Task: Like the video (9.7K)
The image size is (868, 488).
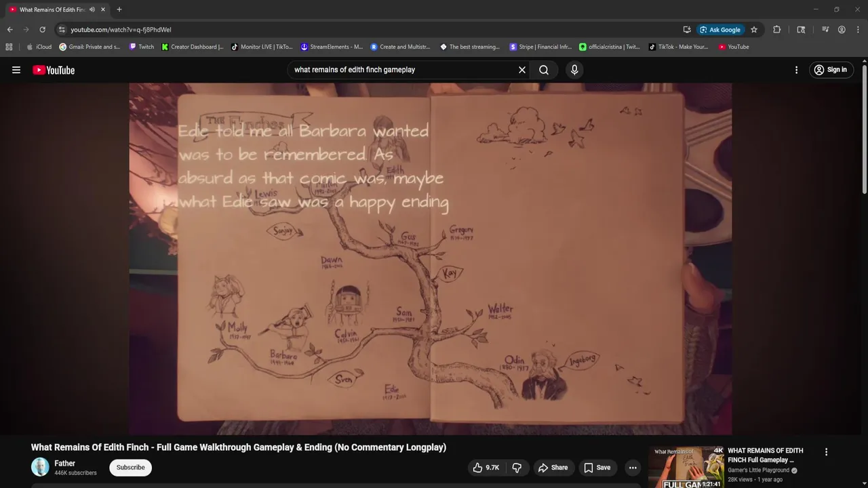Action: click(x=486, y=468)
